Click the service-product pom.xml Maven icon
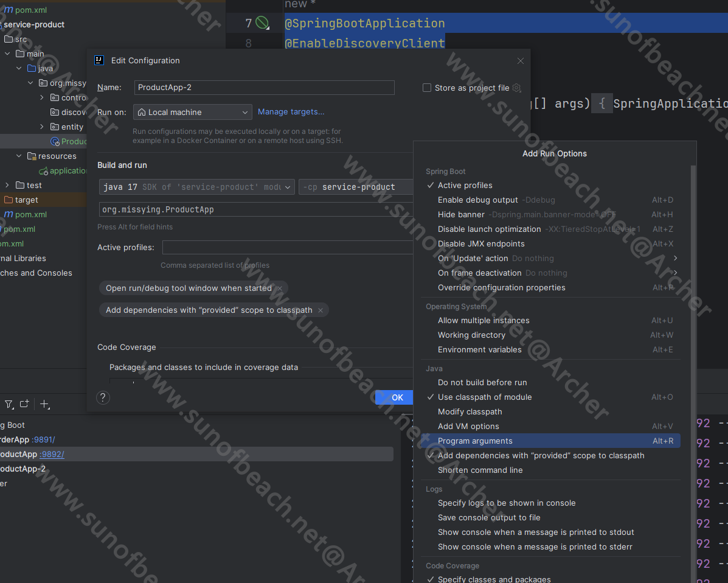This screenshot has width=728, height=583. [9, 214]
